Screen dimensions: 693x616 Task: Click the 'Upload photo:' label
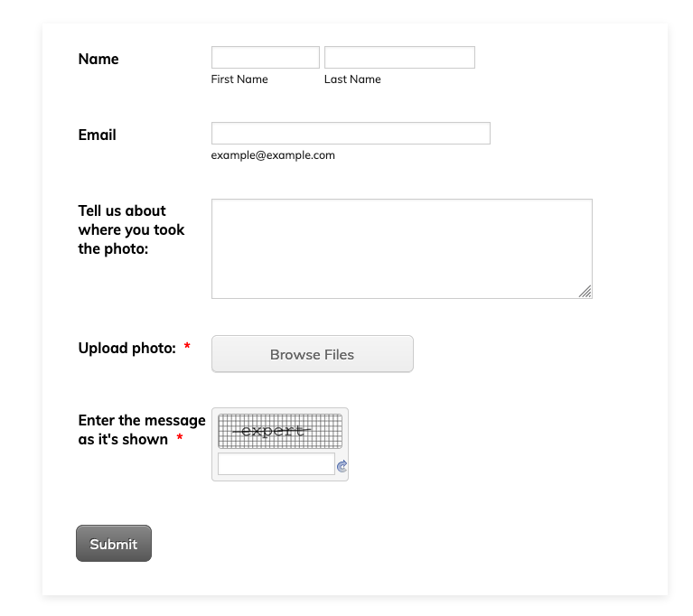[x=127, y=348]
